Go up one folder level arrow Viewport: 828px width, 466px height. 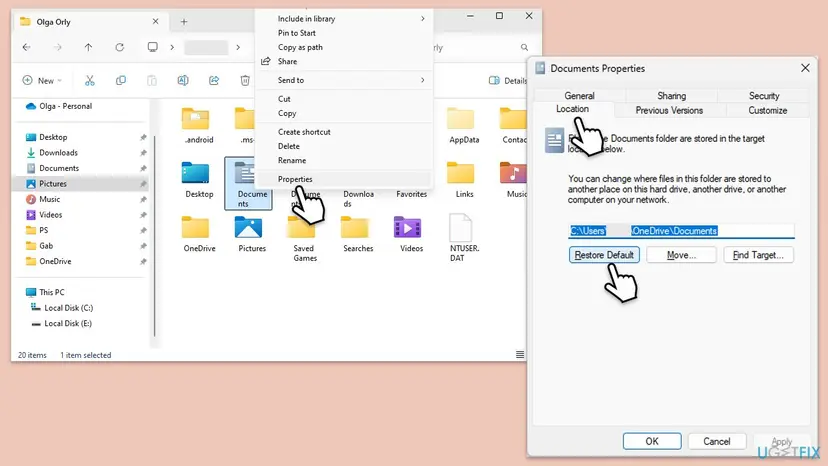88,48
